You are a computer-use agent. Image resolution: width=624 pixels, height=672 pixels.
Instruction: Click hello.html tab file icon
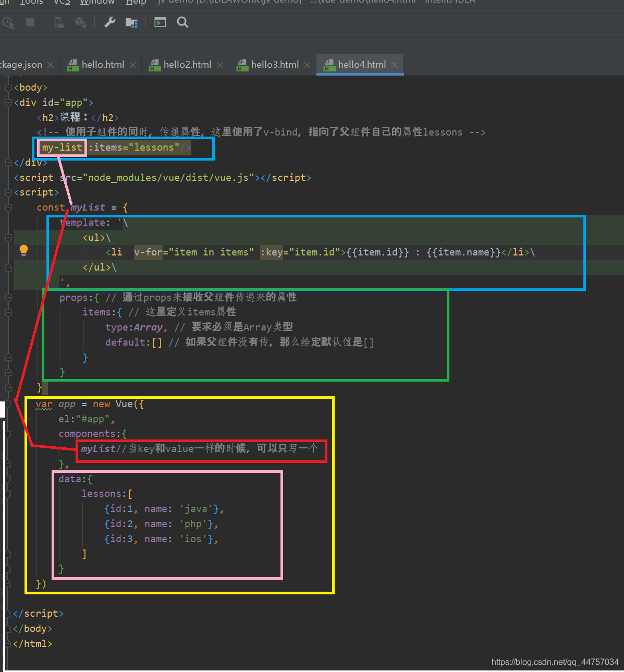click(x=73, y=65)
